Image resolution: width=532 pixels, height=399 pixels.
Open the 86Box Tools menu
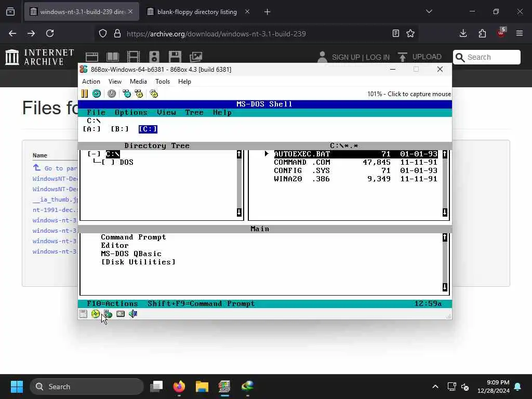[163, 82]
